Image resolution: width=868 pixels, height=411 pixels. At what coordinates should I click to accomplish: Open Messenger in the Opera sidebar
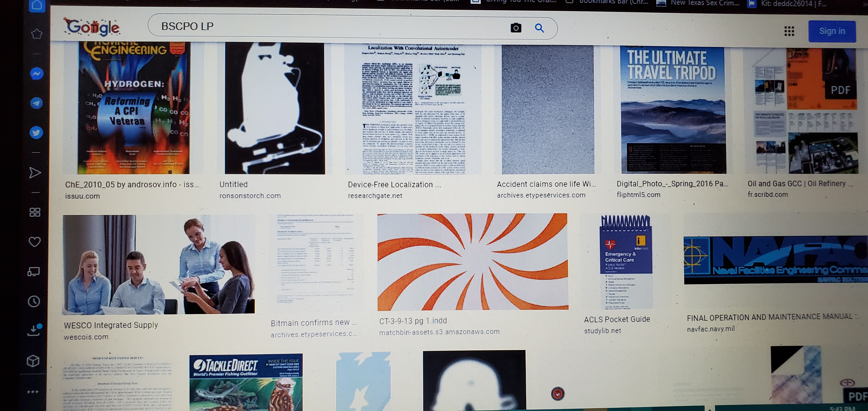coord(36,73)
